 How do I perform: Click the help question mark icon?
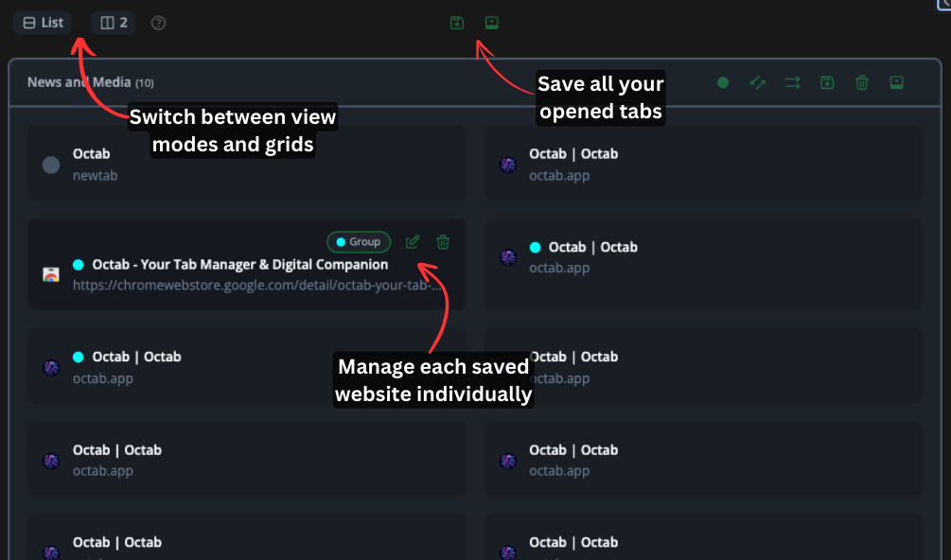[x=159, y=23]
